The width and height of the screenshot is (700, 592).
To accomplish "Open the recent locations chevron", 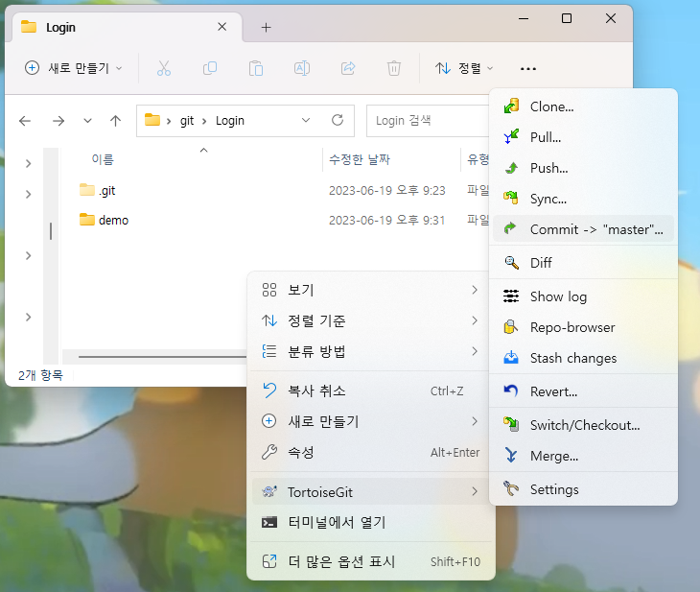I will [x=87, y=121].
